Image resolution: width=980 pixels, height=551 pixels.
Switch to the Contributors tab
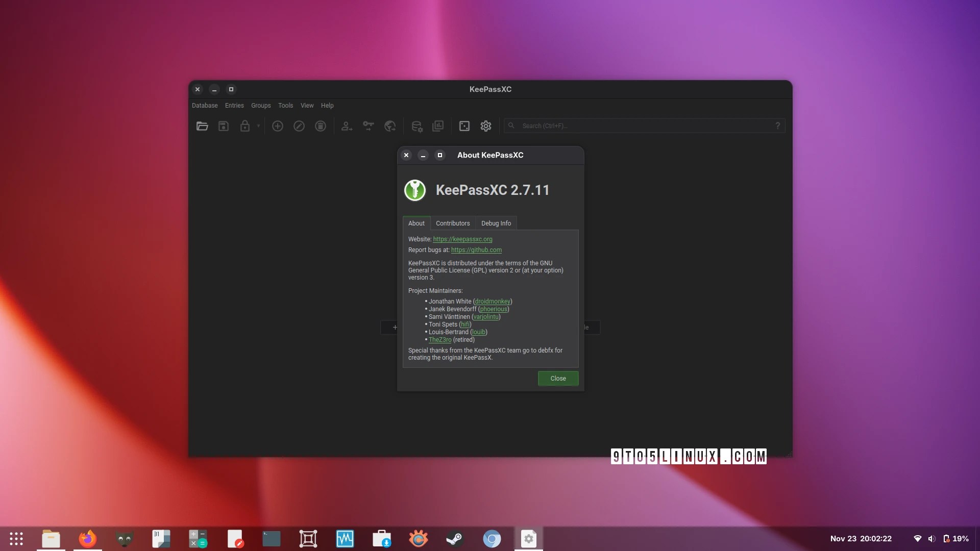coord(453,223)
